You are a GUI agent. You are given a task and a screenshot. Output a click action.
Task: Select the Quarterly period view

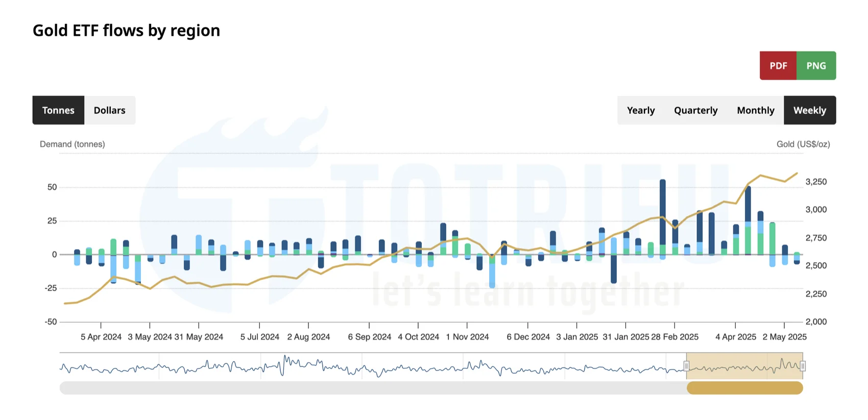coord(695,110)
